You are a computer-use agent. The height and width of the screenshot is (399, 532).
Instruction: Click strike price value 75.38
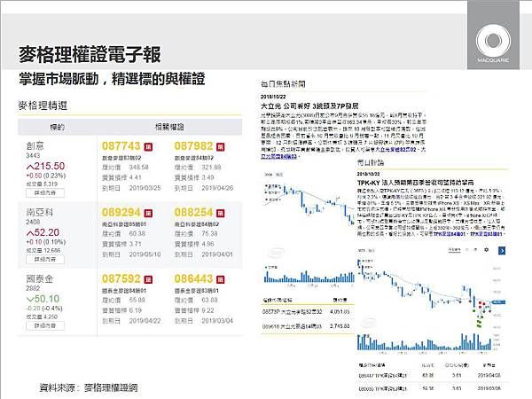point(209,234)
